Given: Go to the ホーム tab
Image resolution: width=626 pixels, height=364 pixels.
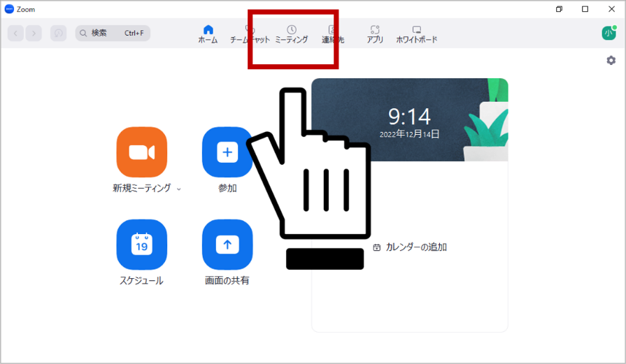Looking at the screenshot, I should coord(208,34).
